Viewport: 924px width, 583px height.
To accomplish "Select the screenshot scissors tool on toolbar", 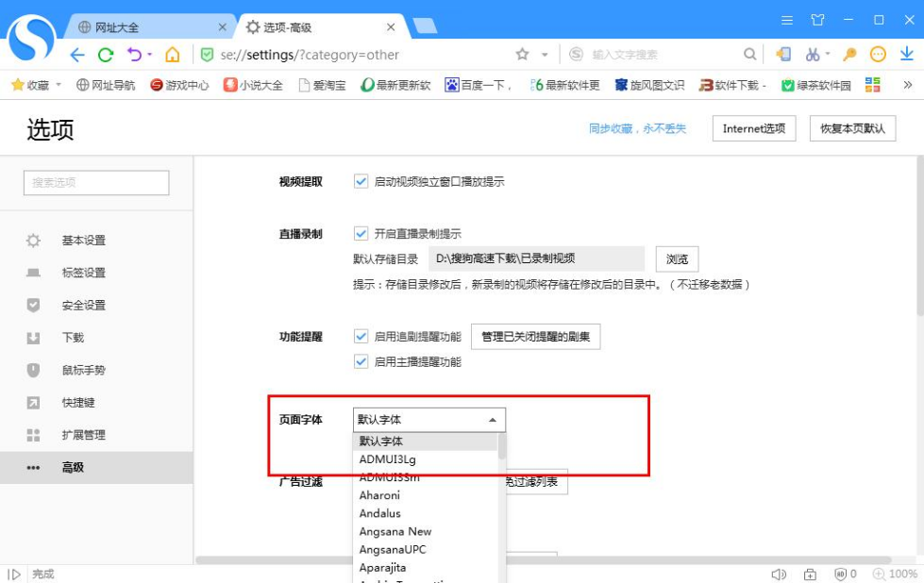I will [812, 55].
